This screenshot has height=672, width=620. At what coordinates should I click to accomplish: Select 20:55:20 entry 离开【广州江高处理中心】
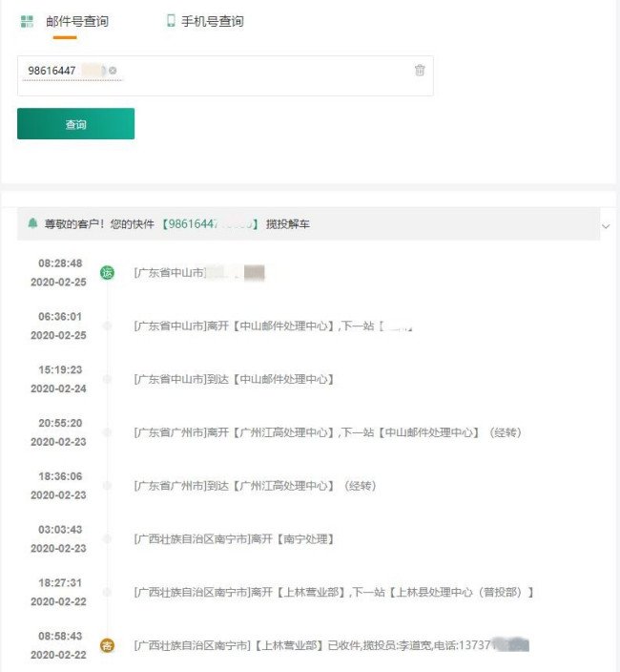click(327, 432)
